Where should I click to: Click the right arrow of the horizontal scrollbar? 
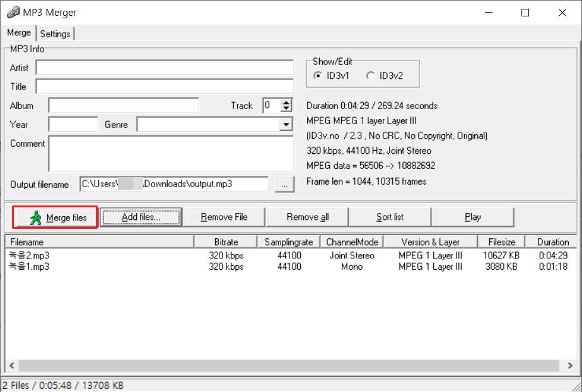click(x=570, y=366)
